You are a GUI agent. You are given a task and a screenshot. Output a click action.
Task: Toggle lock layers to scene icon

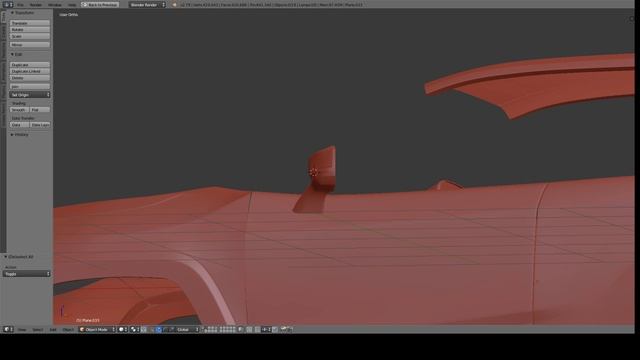pyautogui.click(x=241, y=329)
